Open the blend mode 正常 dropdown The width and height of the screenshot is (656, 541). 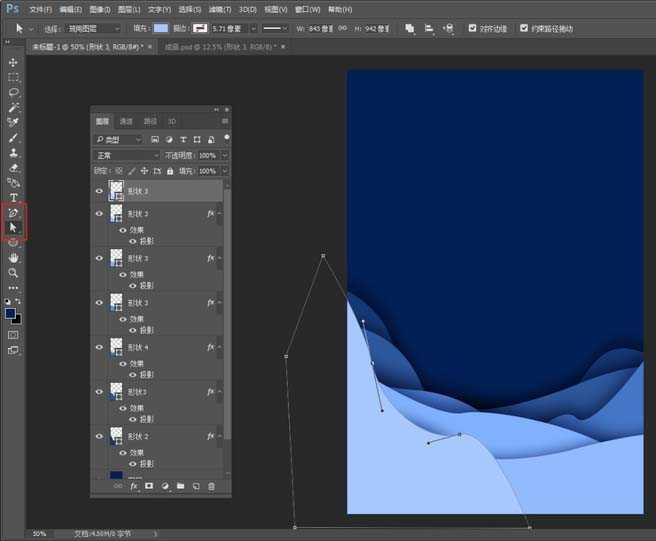[x=126, y=156]
